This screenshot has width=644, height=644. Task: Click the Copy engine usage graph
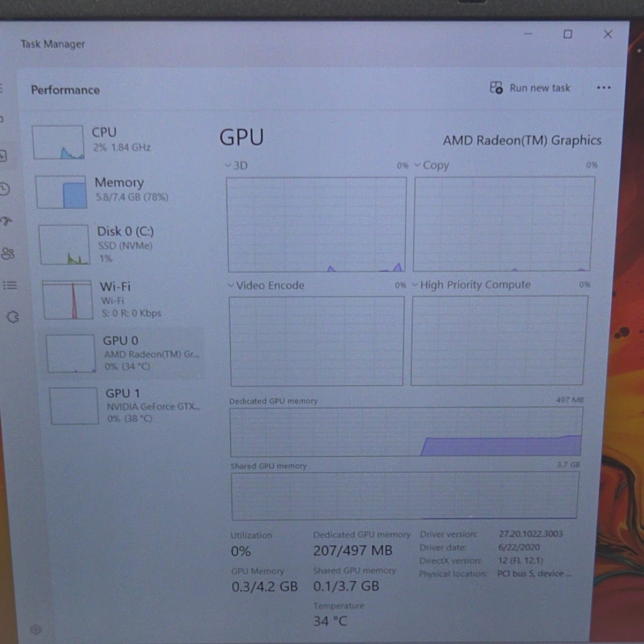point(503,224)
